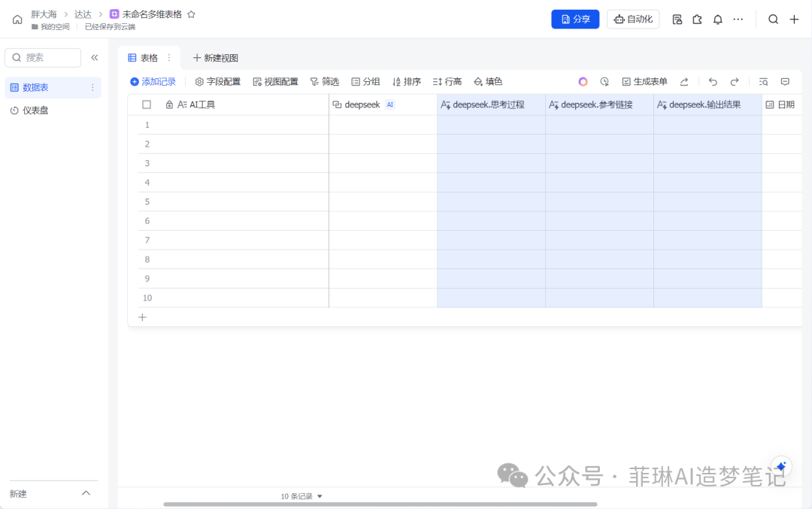The image size is (812, 509).
Task: Open the 10 条记录 dropdown
Action: tap(301, 496)
